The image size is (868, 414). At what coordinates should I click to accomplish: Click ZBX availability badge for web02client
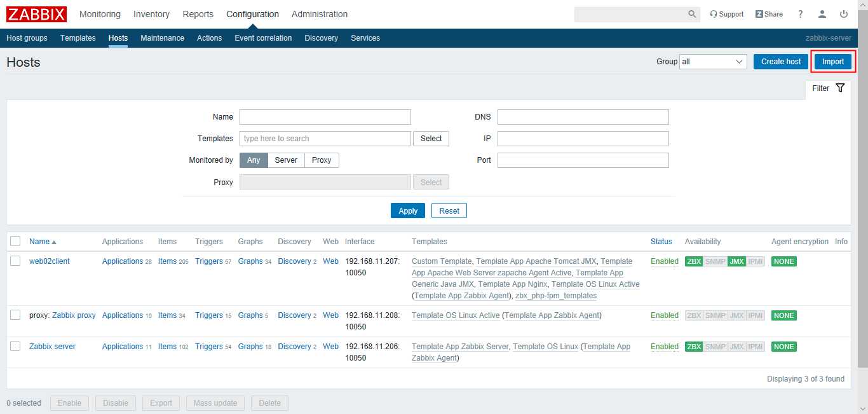pos(694,261)
